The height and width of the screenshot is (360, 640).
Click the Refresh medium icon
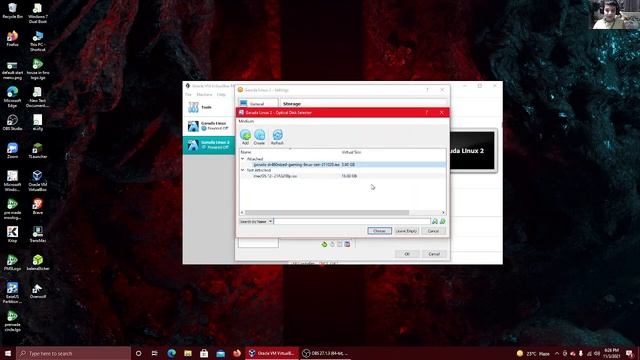point(277,137)
